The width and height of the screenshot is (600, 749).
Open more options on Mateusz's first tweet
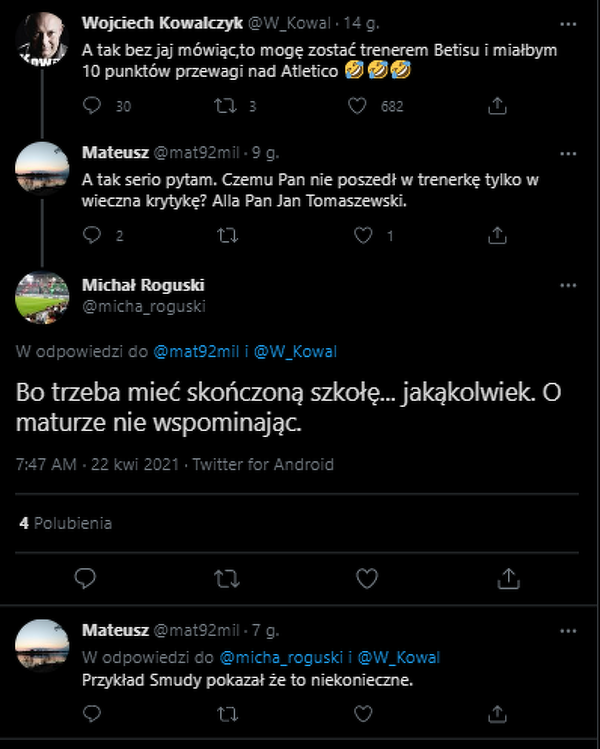(568, 154)
